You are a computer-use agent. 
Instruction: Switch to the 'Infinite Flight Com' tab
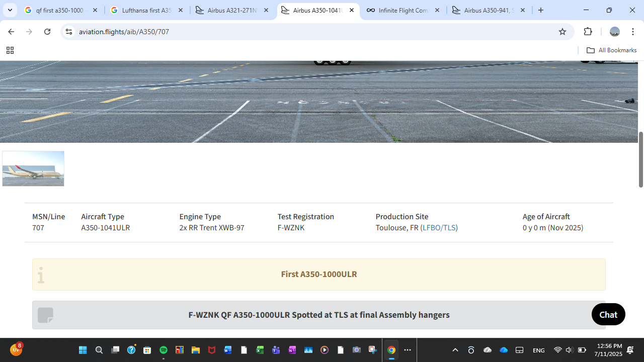coord(404,10)
